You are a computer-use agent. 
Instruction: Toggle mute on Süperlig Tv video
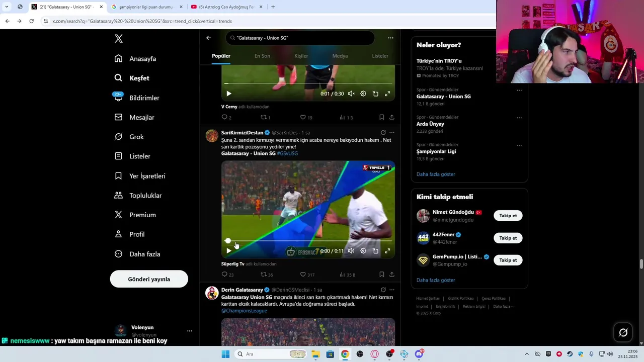351,250
